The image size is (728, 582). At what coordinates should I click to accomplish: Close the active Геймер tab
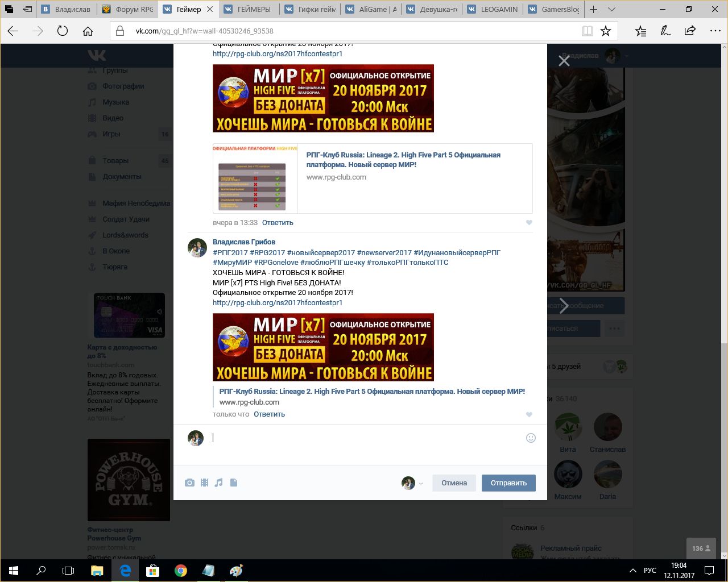(210, 10)
